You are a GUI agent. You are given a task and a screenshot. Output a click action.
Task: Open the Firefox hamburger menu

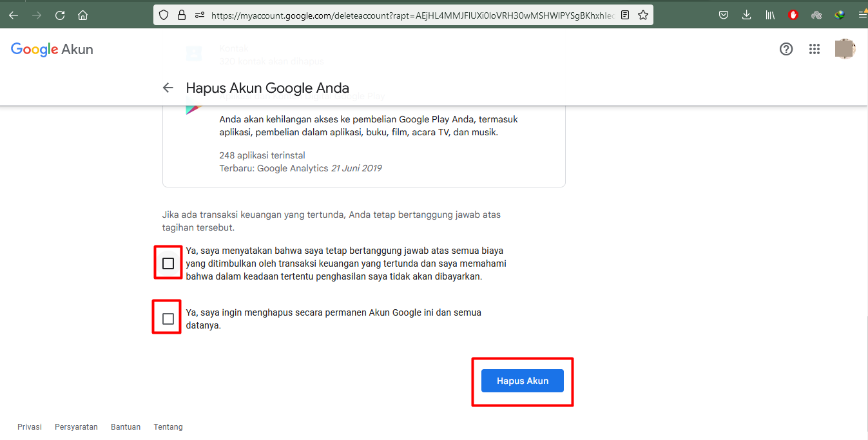coord(862,15)
